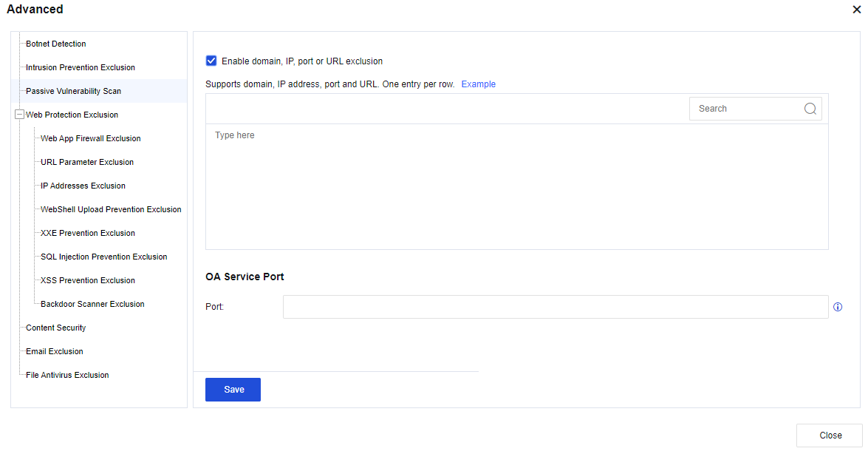
Task: Click the search magnifier icon
Action: (x=810, y=109)
